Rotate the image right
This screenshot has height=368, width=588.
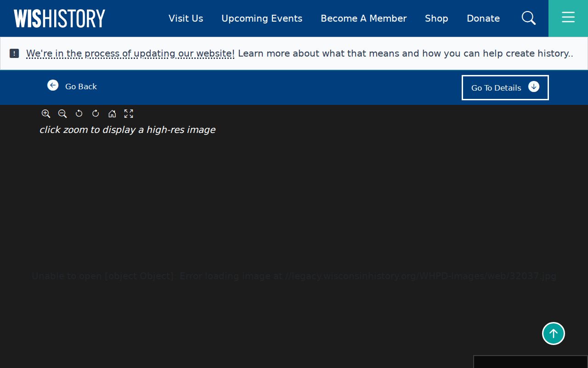coord(96,114)
